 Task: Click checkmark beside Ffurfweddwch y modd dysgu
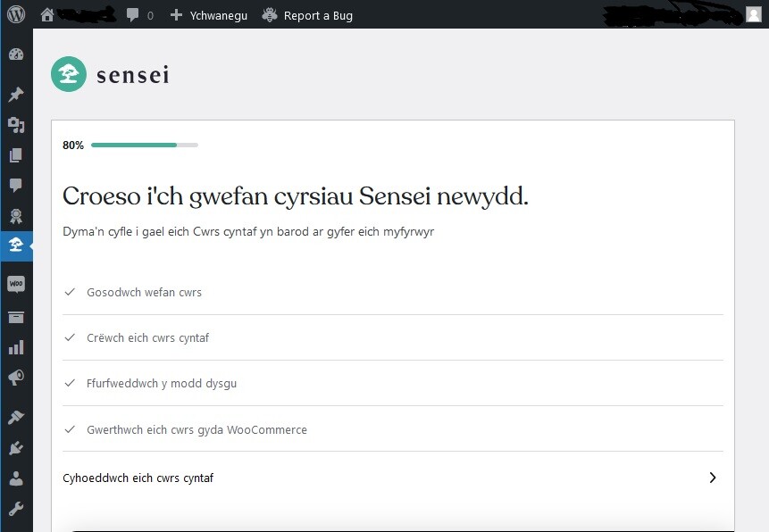70,383
